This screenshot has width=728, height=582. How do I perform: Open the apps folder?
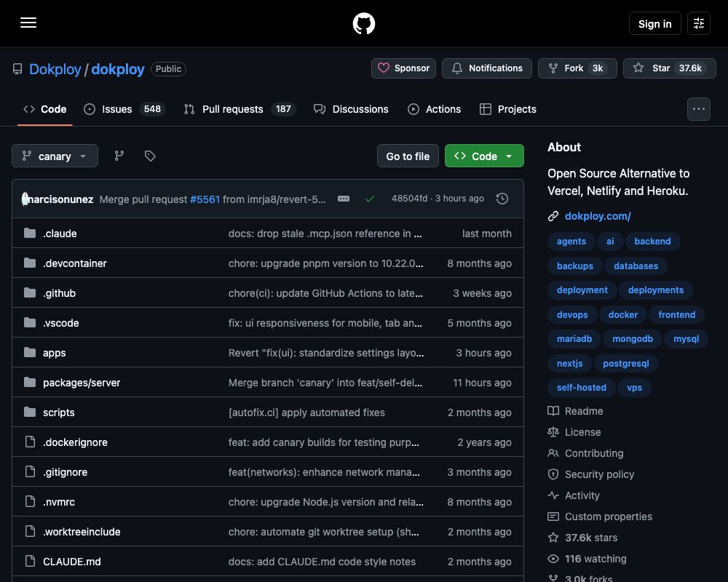pyautogui.click(x=55, y=353)
